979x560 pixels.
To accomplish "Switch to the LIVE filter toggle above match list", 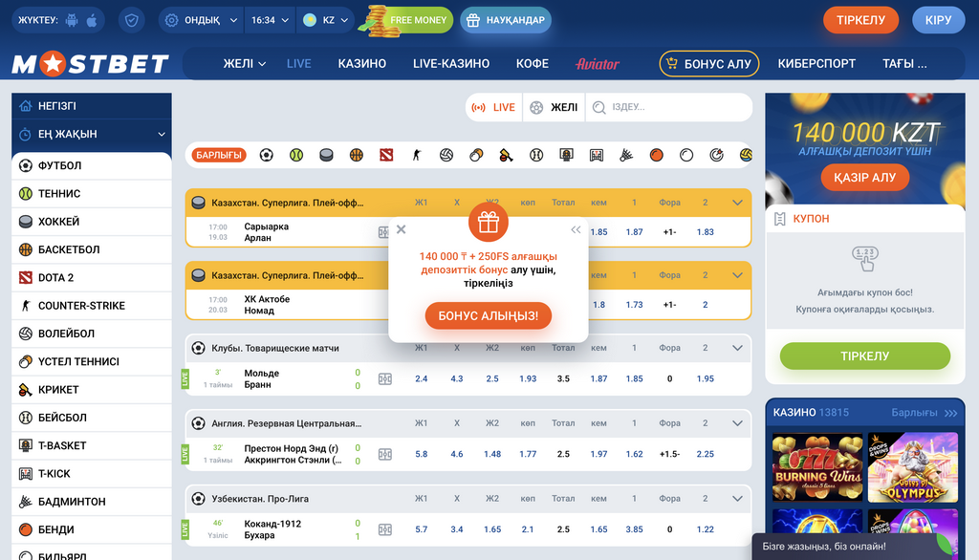I will point(494,107).
